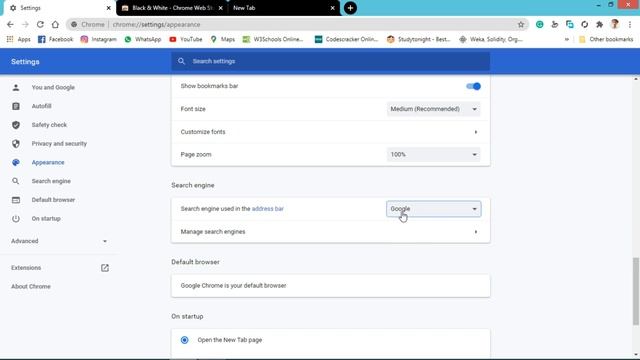Open the Facebook bookmark
The image size is (640, 360).
click(x=56, y=39)
